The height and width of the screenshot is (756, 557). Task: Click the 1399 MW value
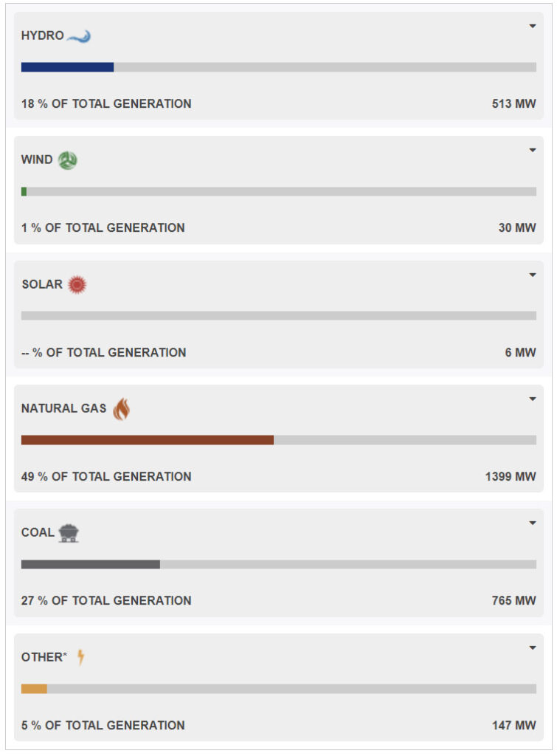tap(511, 477)
